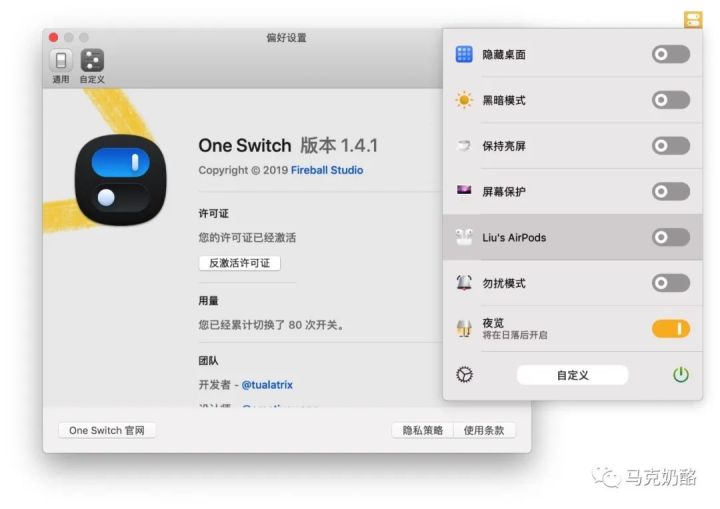Image resolution: width=720 pixels, height=509 pixels.
Task: Open the Fireball Studio link
Action: click(x=327, y=170)
